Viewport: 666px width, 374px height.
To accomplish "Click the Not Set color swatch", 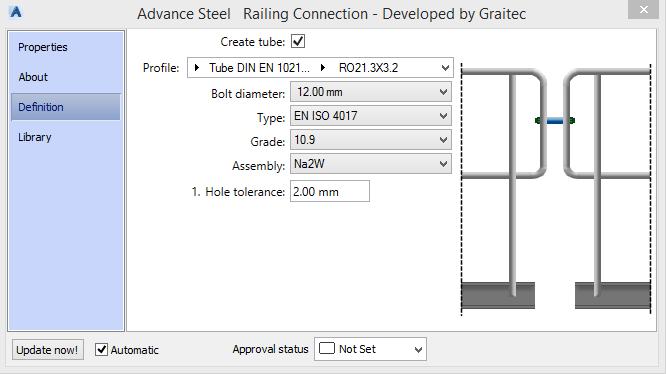I will pyautogui.click(x=327, y=348).
